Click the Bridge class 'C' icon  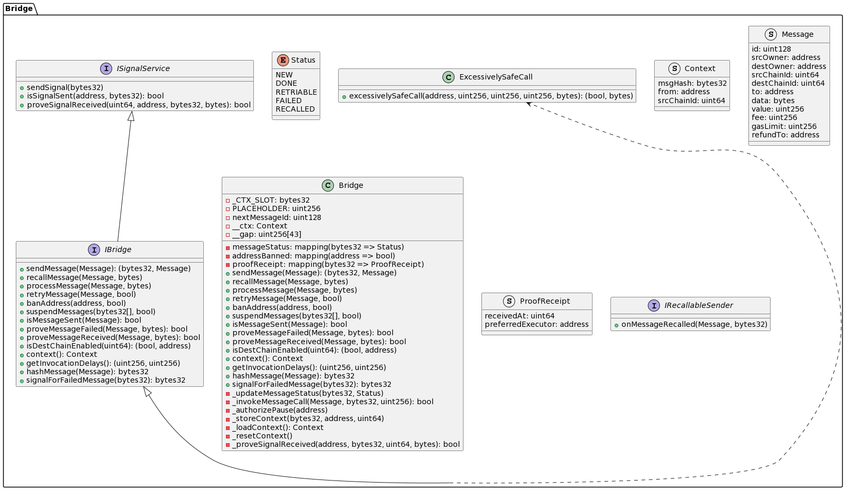[328, 185]
